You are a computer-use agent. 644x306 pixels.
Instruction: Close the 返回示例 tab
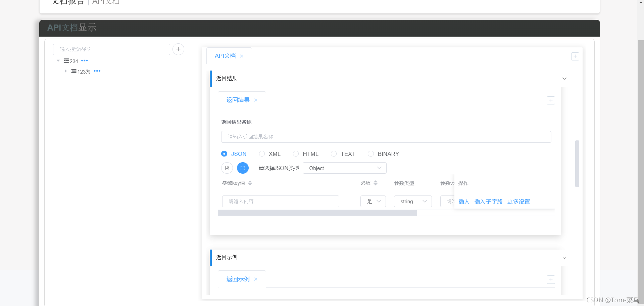click(x=256, y=279)
